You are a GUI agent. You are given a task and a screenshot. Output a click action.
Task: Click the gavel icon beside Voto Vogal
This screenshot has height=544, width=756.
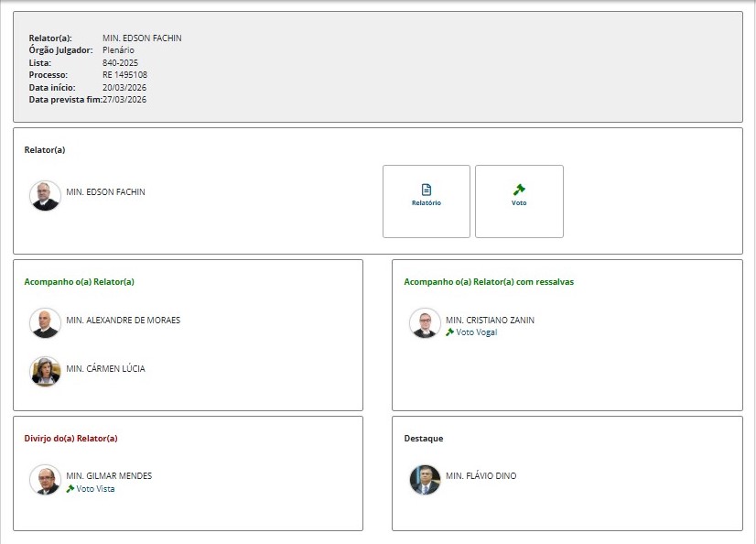(449, 332)
